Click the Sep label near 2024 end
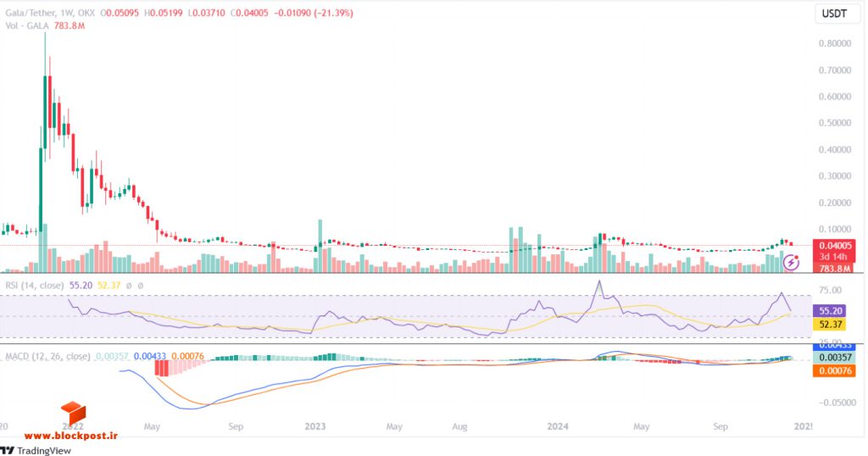 click(x=721, y=426)
